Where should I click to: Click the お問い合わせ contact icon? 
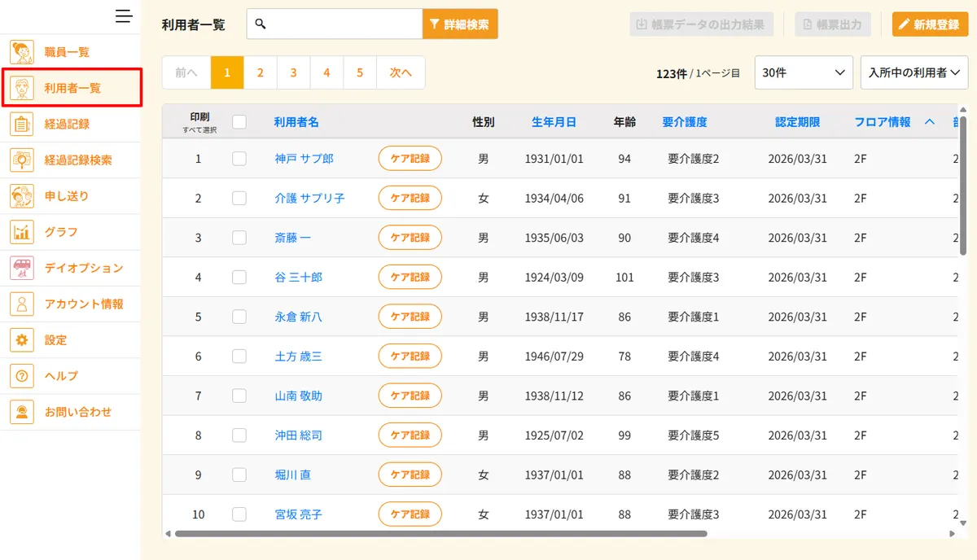(22, 412)
